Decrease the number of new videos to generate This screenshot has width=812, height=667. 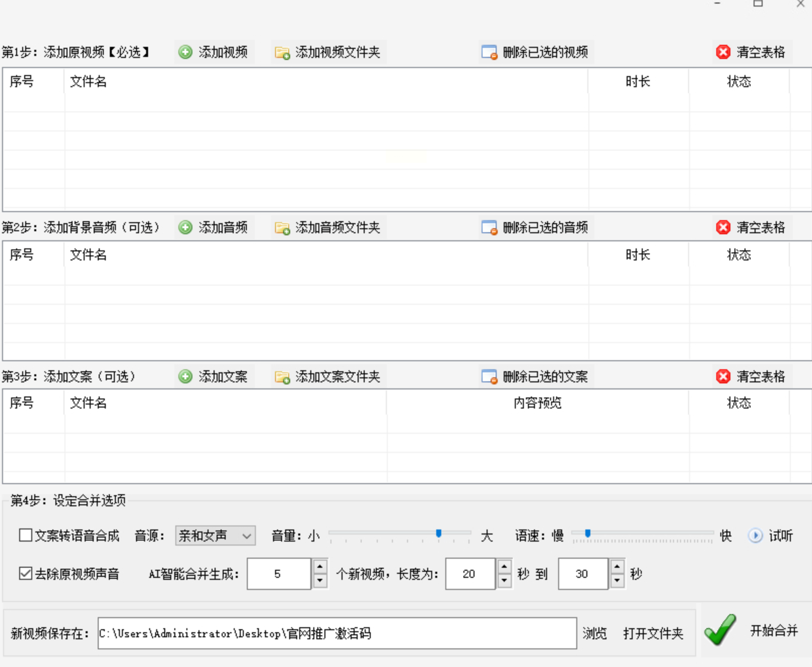(x=320, y=580)
